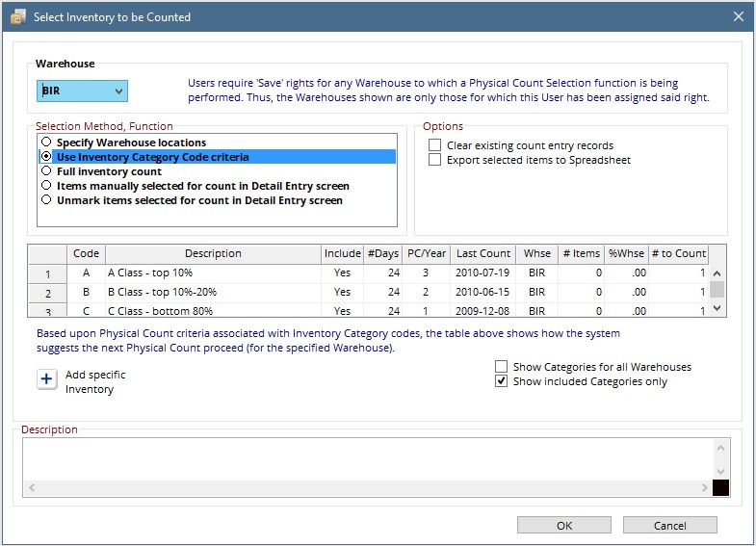Click the Description box horizontal scrollbar
Viewport: 756px width, 546px height.
pyautogui.click(x=366, y=488)
